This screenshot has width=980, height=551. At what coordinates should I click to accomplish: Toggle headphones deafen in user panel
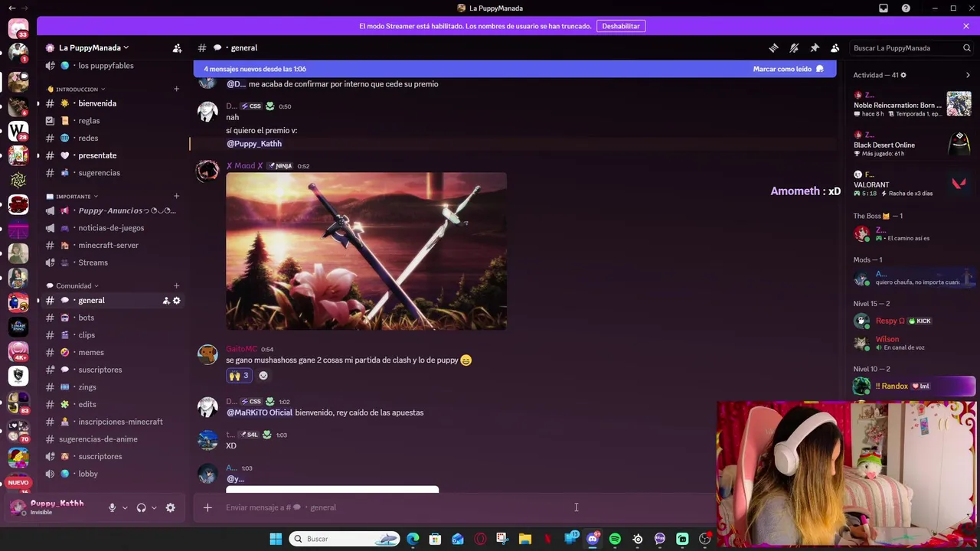[141, 507]
